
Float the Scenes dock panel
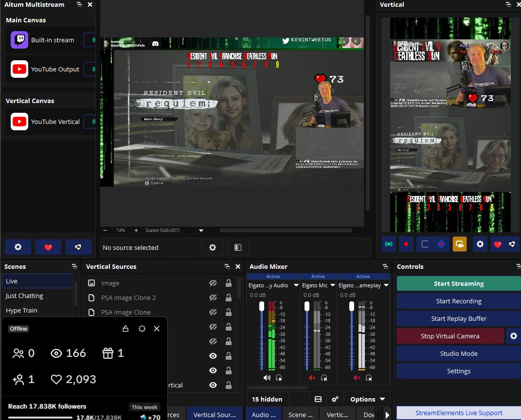[74, 266]
